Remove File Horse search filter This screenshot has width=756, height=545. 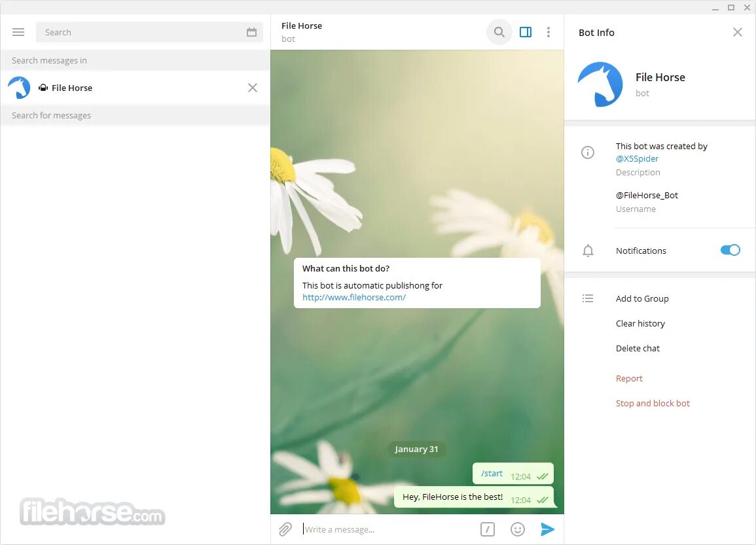point(253,88)
